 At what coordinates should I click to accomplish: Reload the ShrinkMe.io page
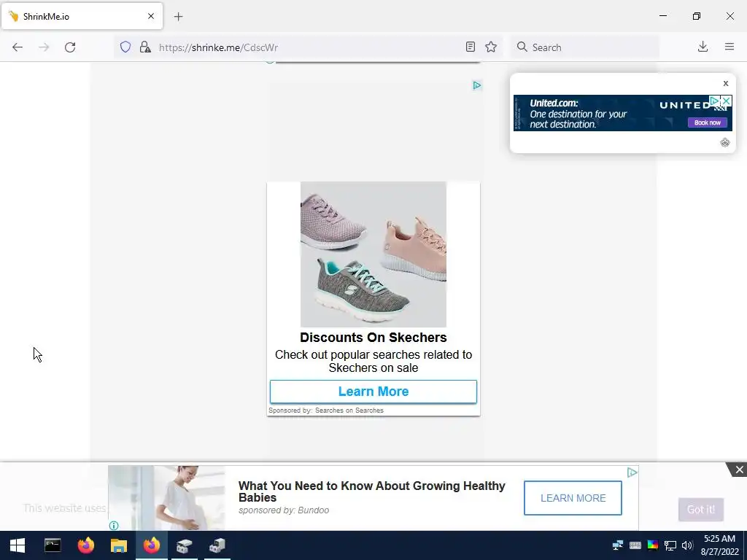point(70,47)
